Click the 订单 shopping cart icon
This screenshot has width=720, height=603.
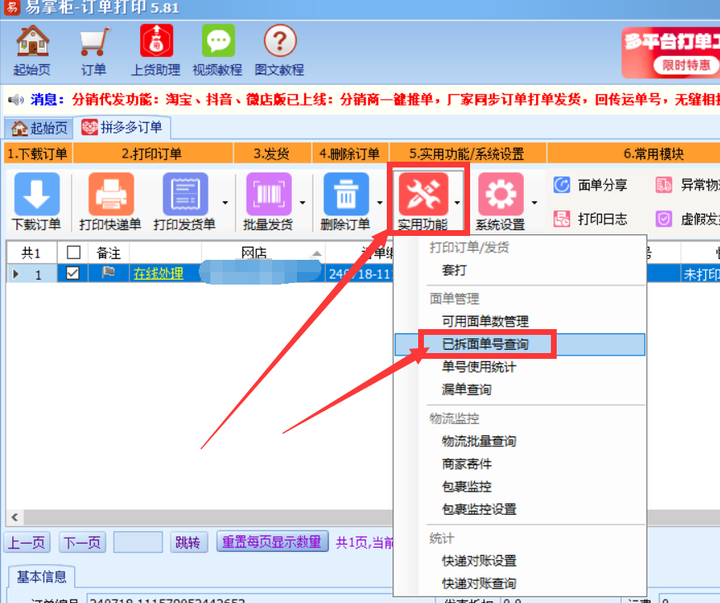[95, 42]
